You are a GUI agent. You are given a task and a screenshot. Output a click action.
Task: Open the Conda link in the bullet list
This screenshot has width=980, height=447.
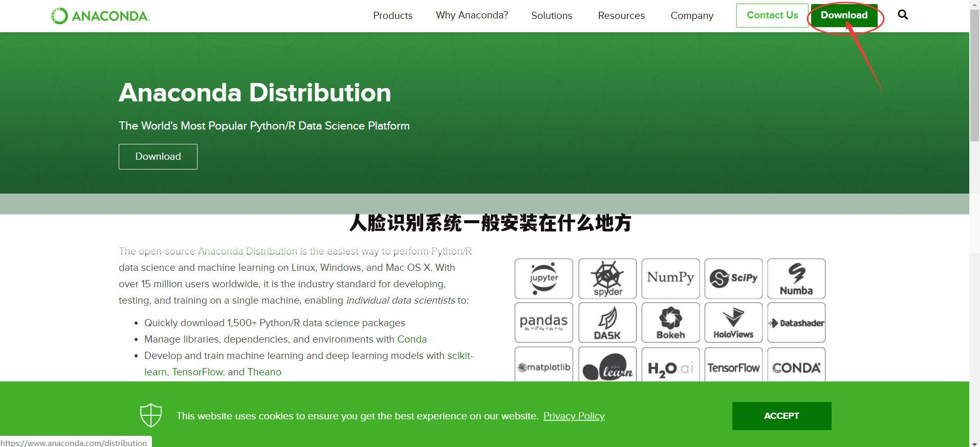coord(412,339)
